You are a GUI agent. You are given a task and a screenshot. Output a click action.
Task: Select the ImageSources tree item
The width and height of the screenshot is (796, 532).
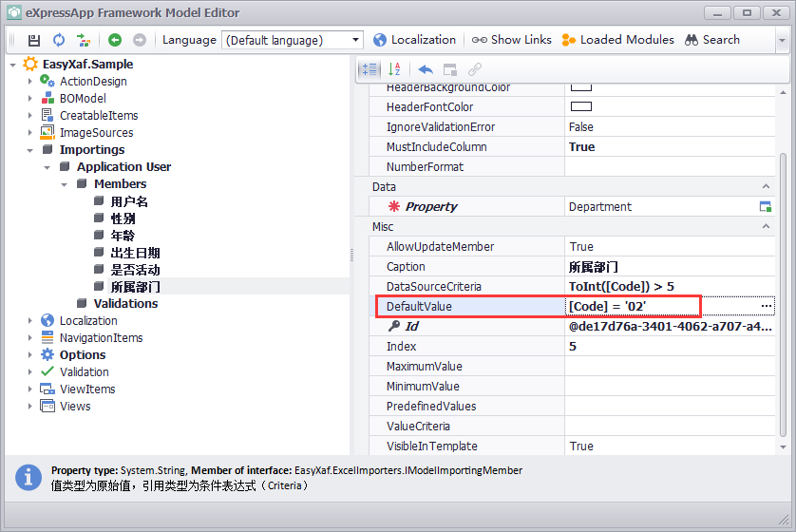click(97, 133)
